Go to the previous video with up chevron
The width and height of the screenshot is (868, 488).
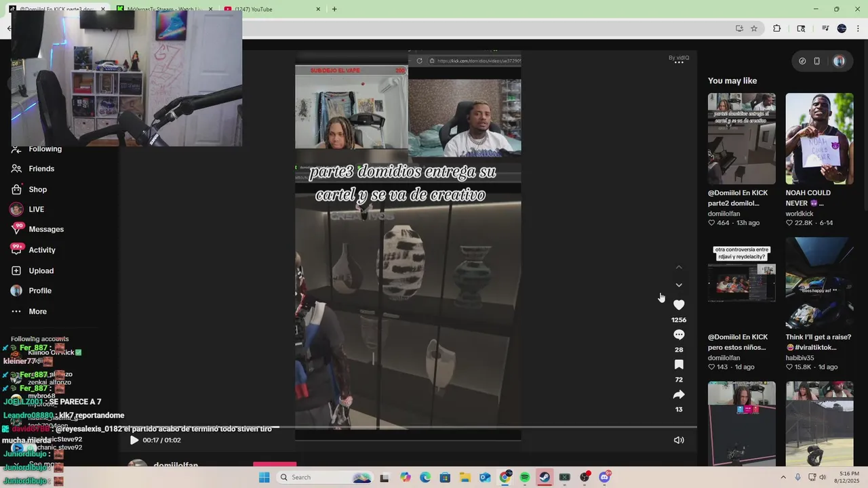pyautogui.click(x=679, y=268)
